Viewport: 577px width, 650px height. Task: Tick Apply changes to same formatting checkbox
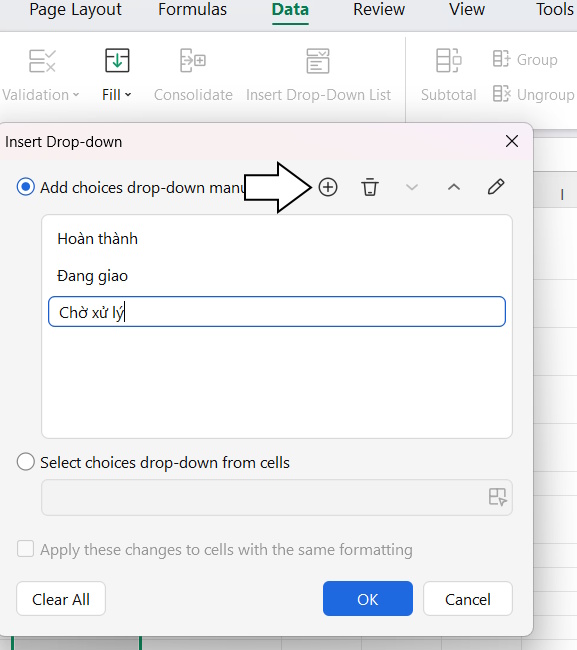click(25, 549)
